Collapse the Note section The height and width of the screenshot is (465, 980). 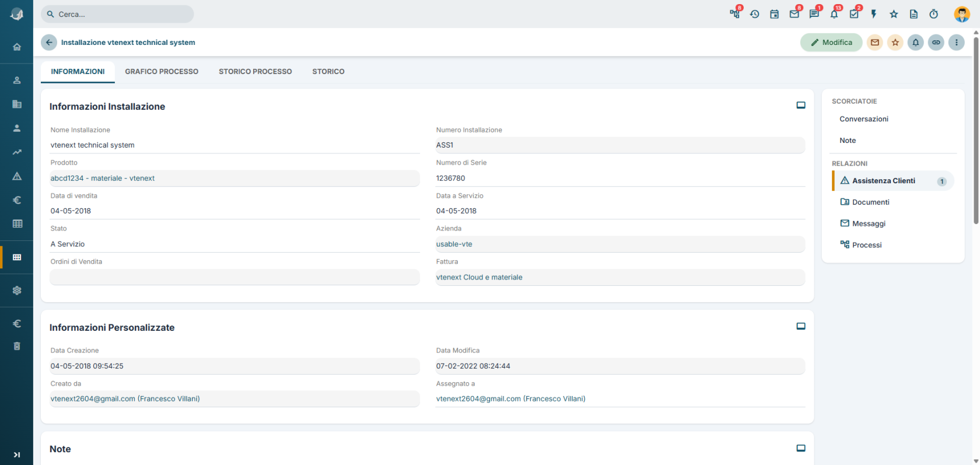801,448
